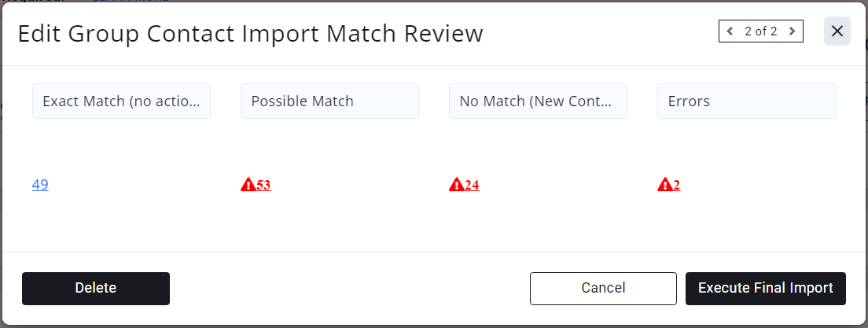Open the 24 new contacts count
Image resolution: width=868 pixels, height=328 pixels.
472,186
